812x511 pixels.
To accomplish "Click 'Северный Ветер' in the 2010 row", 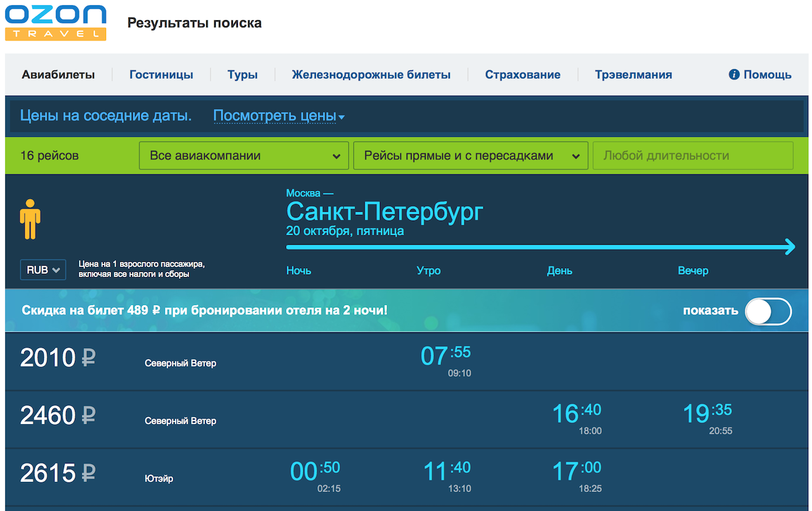I will (180, 363).
